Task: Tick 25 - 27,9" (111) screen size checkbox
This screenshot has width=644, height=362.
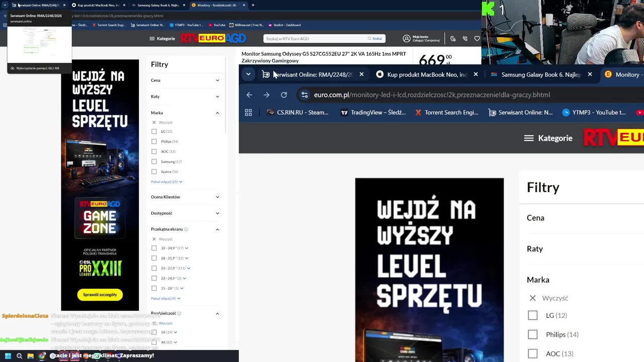Action: coord(154,268)
